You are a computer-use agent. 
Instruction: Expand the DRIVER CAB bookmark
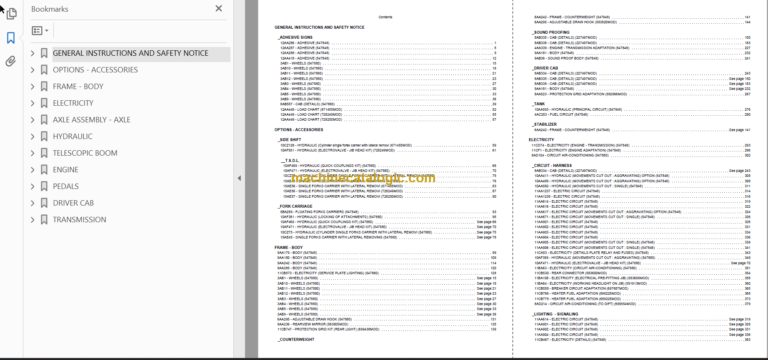(33, 203)
